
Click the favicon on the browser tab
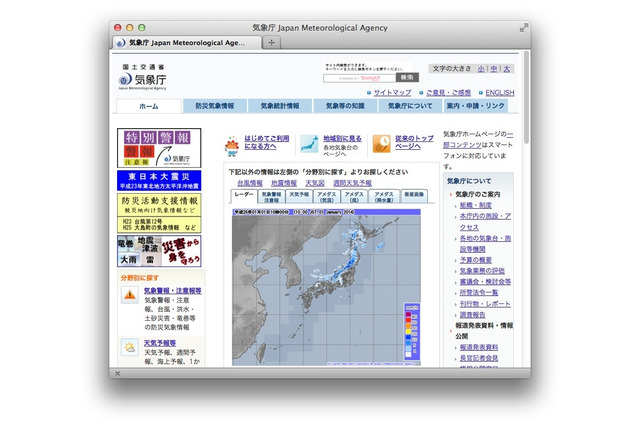(120, 43)
